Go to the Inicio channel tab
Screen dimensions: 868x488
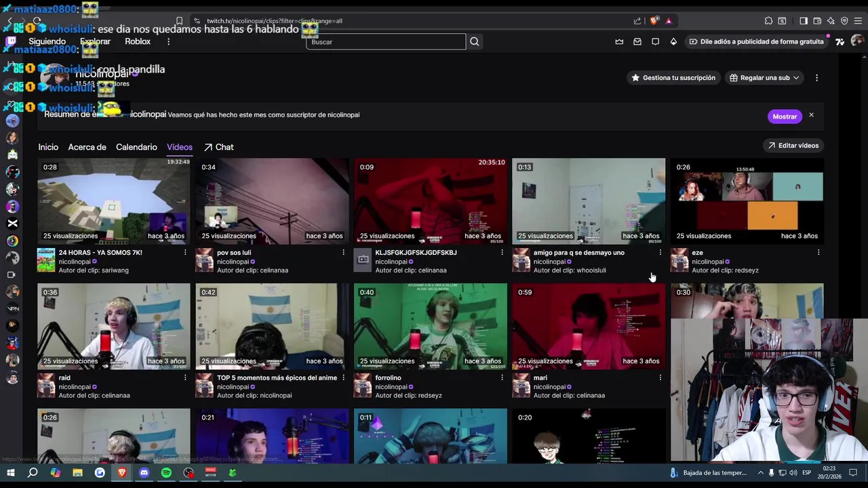48,147
